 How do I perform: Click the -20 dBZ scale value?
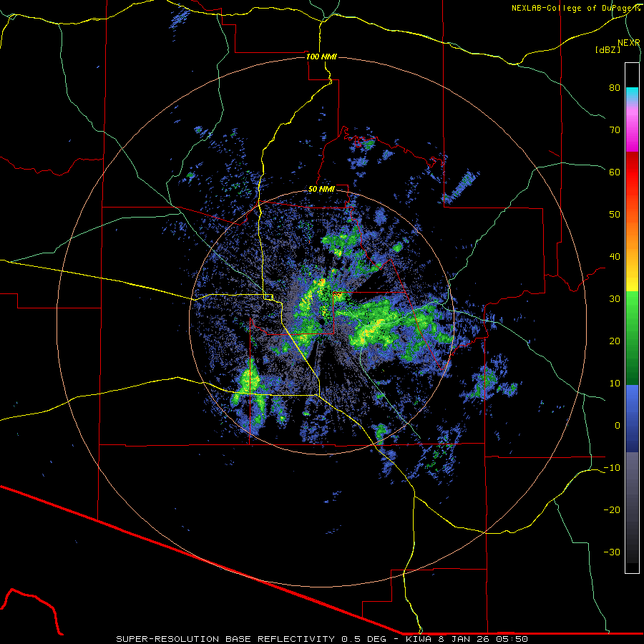(612, 510)
